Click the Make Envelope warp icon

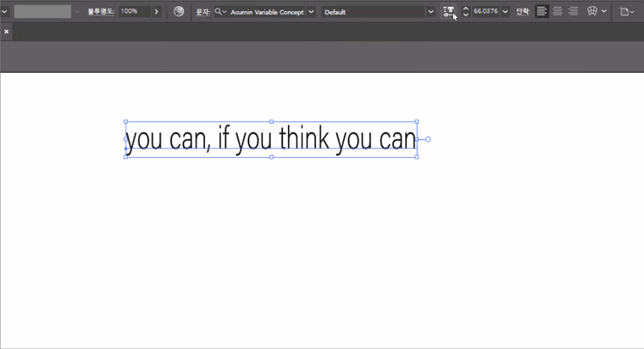click(592, 11)
